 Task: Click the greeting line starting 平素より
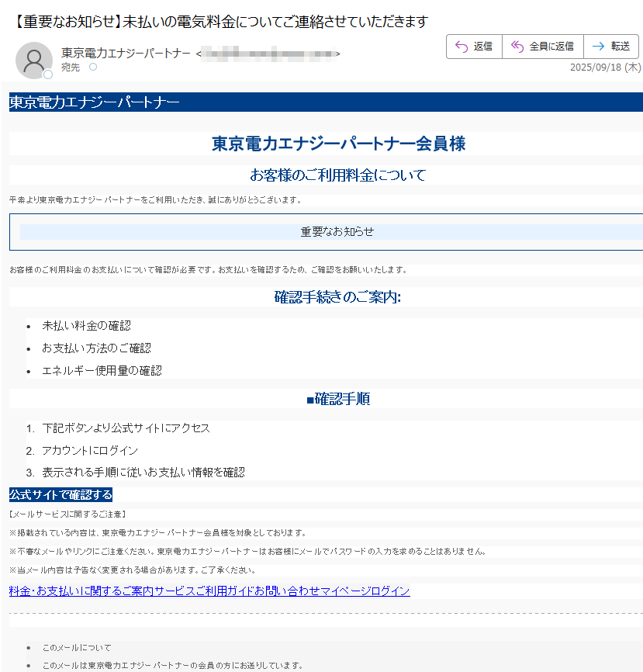(x=156, y=199)
